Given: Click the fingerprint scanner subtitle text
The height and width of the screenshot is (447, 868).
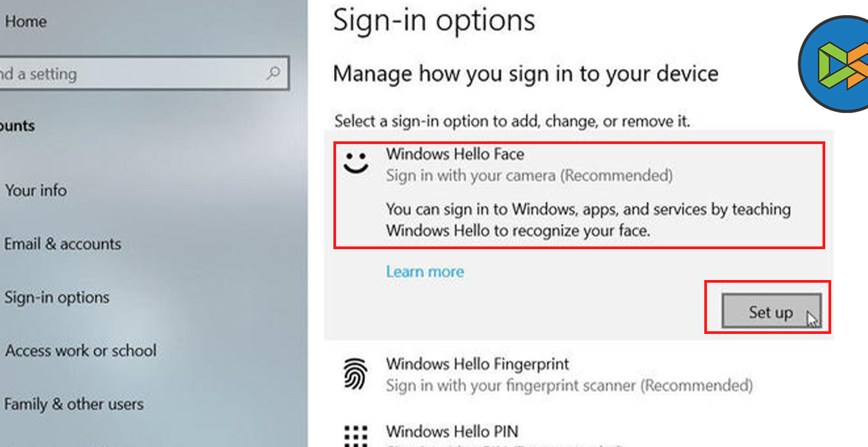Looking at the screenshot, I should [569, 385].
